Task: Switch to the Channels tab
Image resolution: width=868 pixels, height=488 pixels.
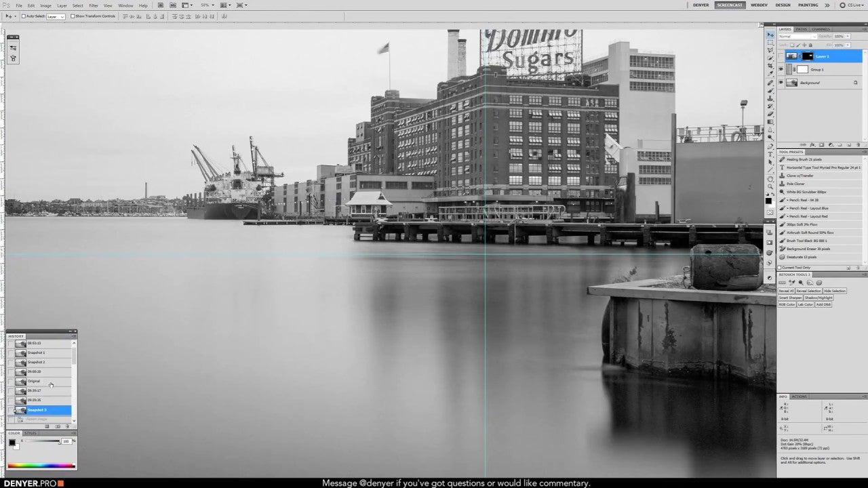Action: [x=821, y=29]
